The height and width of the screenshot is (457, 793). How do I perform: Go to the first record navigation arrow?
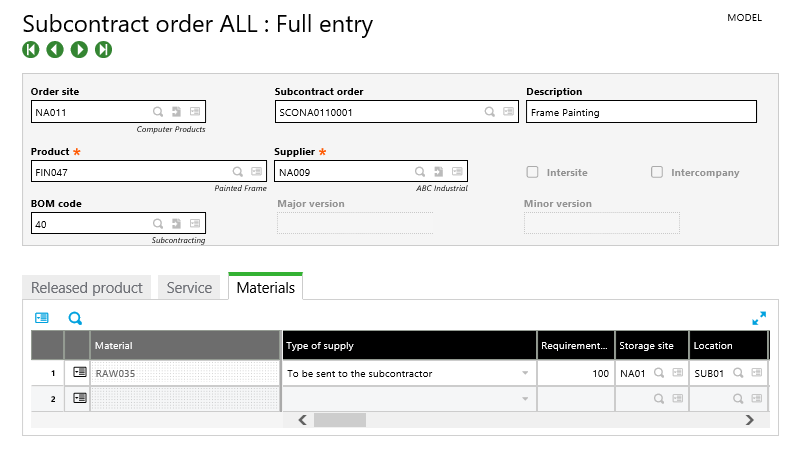pos(31,49)
